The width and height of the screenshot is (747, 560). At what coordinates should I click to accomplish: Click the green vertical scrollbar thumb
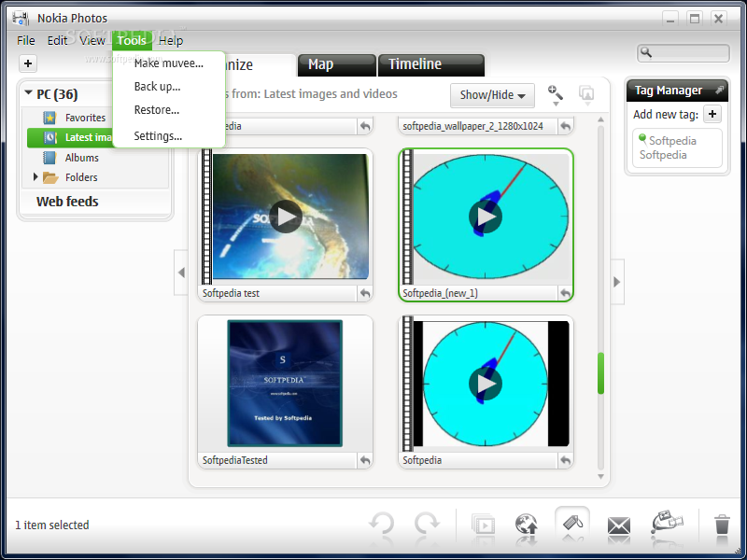pyautogui.click(x=600, y=372)
